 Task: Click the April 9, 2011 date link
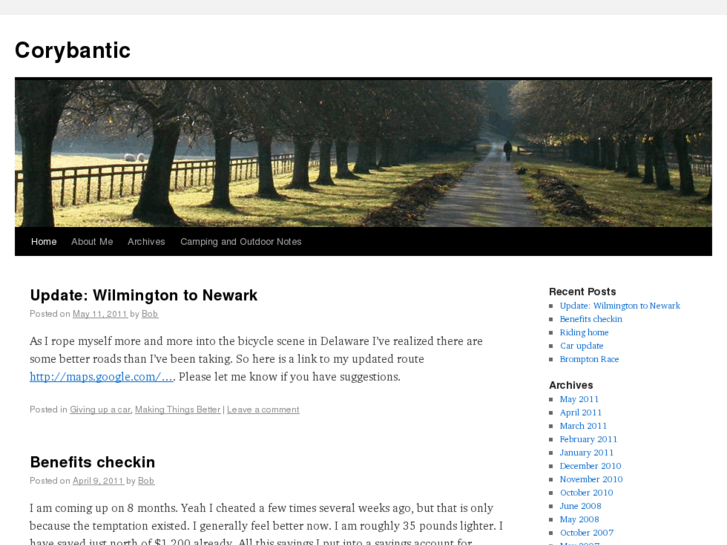tap(98, 481)
